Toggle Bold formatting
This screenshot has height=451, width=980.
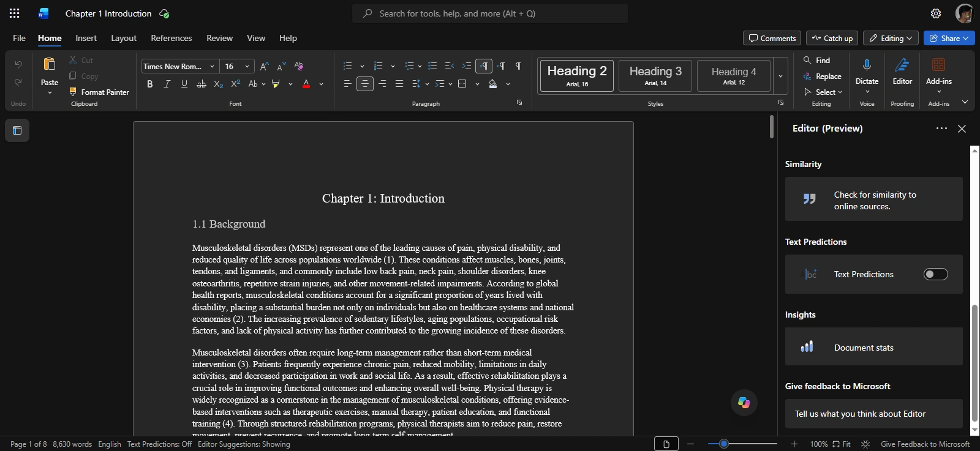150,84
